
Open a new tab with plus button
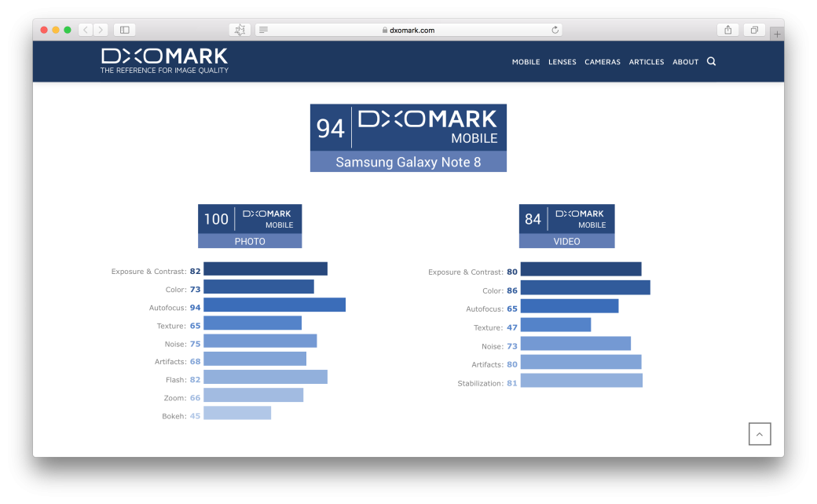(777, 34)
